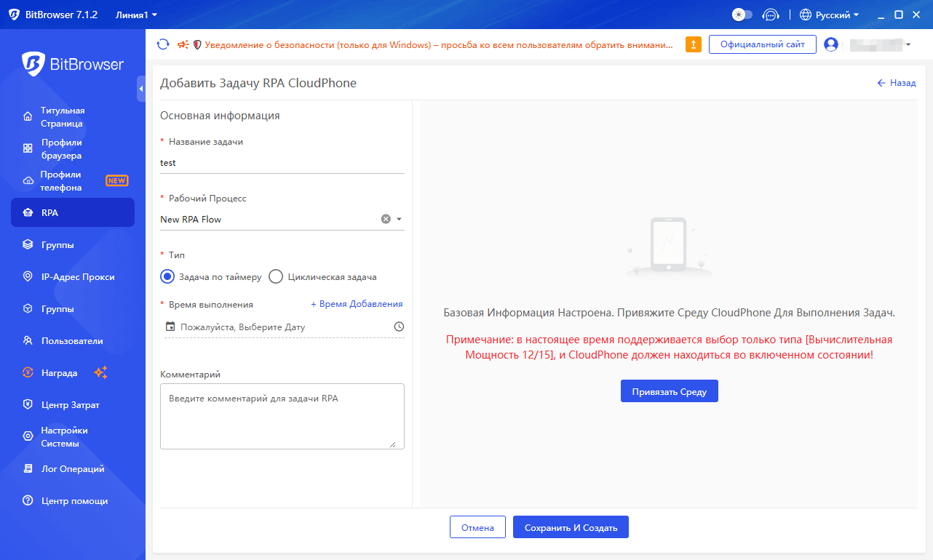
Task: Open Официальный сайт button
Action: [x=763, y=44]
